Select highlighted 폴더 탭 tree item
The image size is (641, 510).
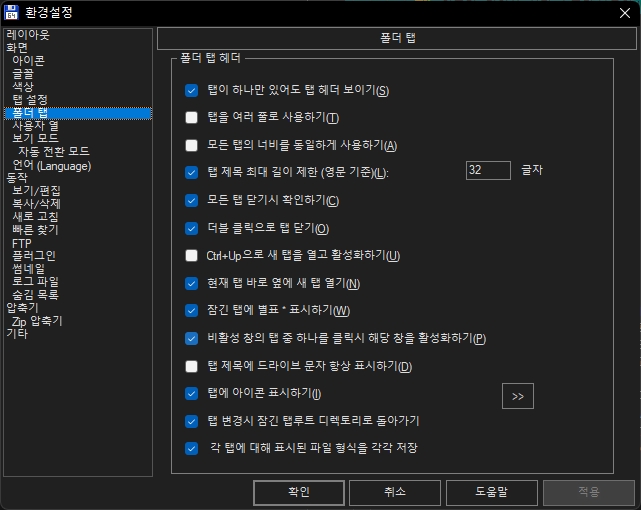pos(78,113)
